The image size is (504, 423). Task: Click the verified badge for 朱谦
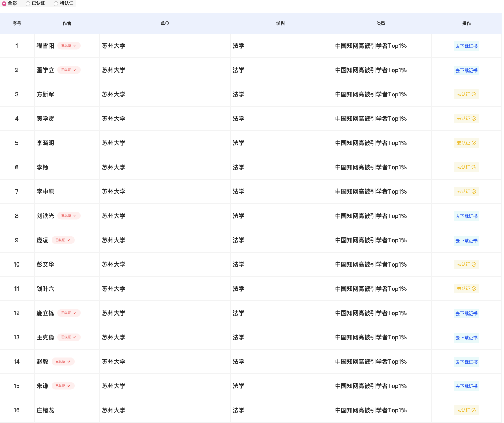tap(63, 386)
